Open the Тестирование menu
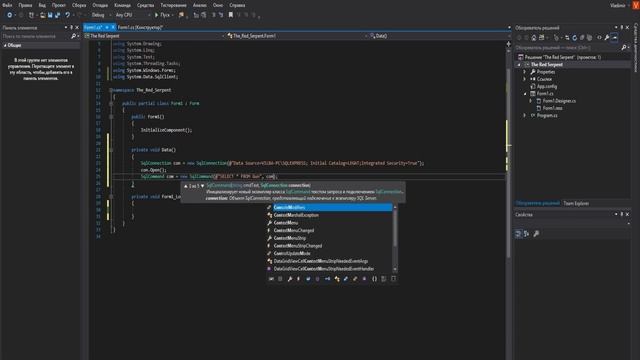This screenshot has height=360, width=640. [x=173, y=5]
